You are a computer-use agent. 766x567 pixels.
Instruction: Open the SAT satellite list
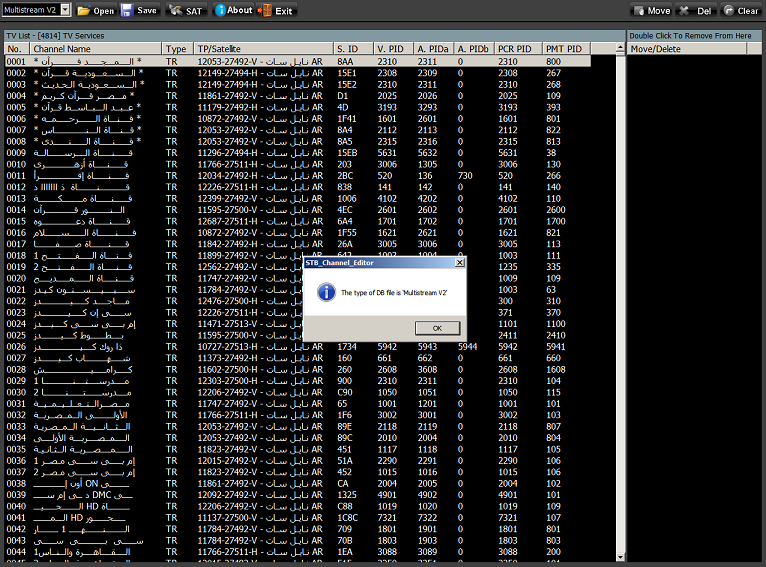(x=186, y=10)
